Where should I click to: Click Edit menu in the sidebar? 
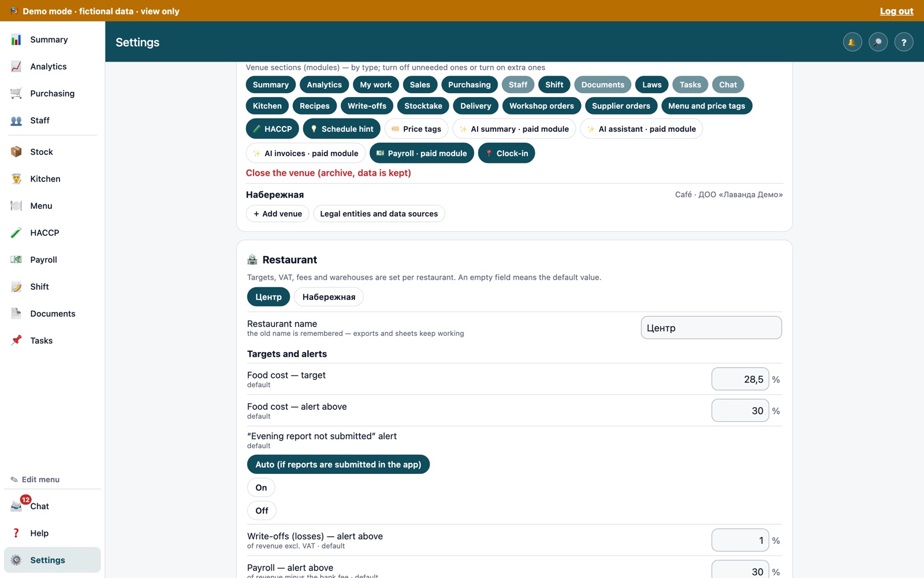click(35, 480)
